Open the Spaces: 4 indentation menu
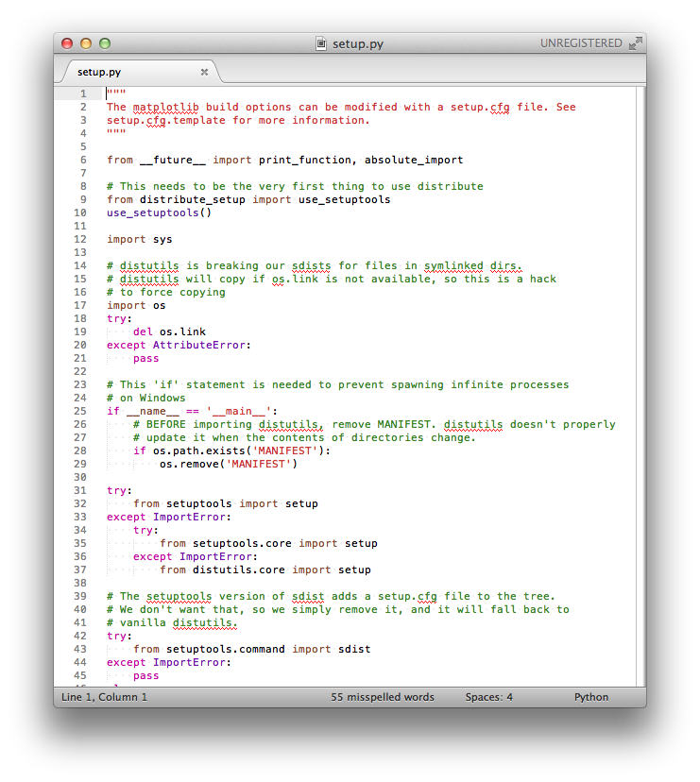 click(x=489, y=697)
